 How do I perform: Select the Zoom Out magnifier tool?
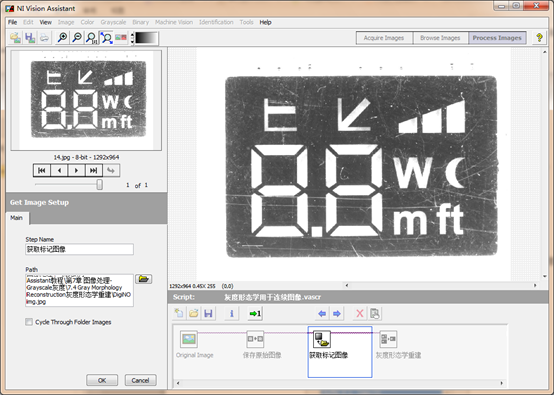pos(77,37)
